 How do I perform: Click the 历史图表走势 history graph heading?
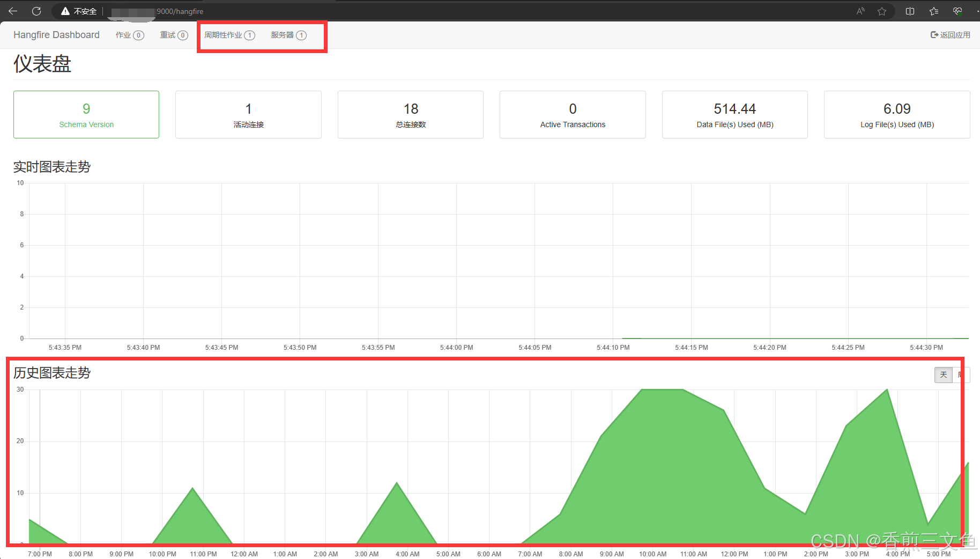pyautogui.click(x=52, y=373)
